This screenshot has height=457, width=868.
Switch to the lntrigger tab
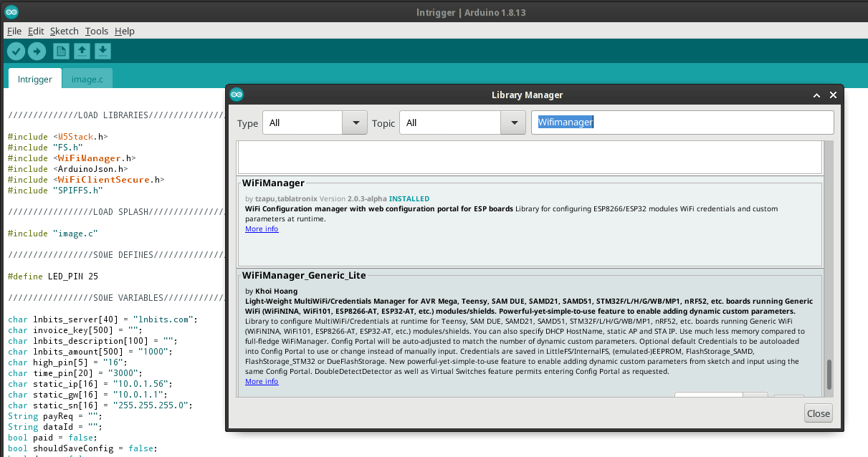[34, 79]
